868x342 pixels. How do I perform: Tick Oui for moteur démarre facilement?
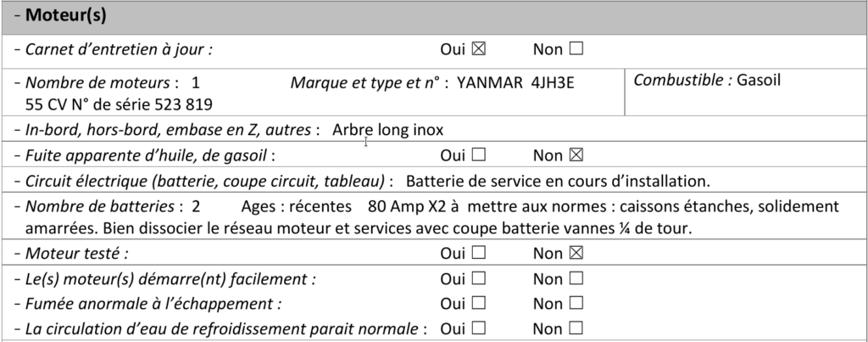[478, 278]
